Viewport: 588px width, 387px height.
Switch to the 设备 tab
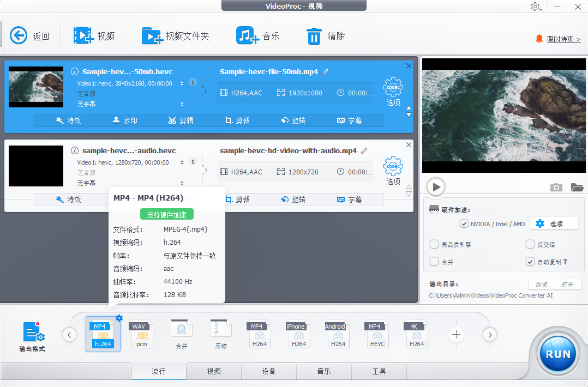[268, 371]
